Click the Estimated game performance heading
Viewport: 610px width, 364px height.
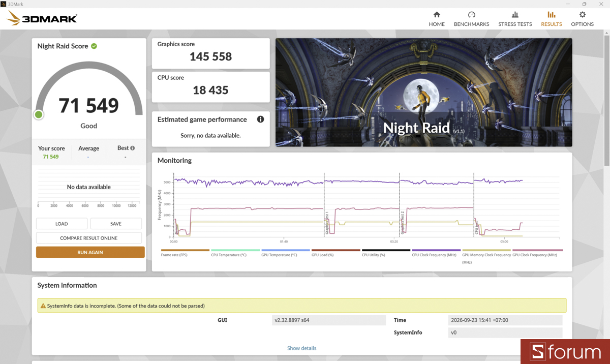coord(202,119)
